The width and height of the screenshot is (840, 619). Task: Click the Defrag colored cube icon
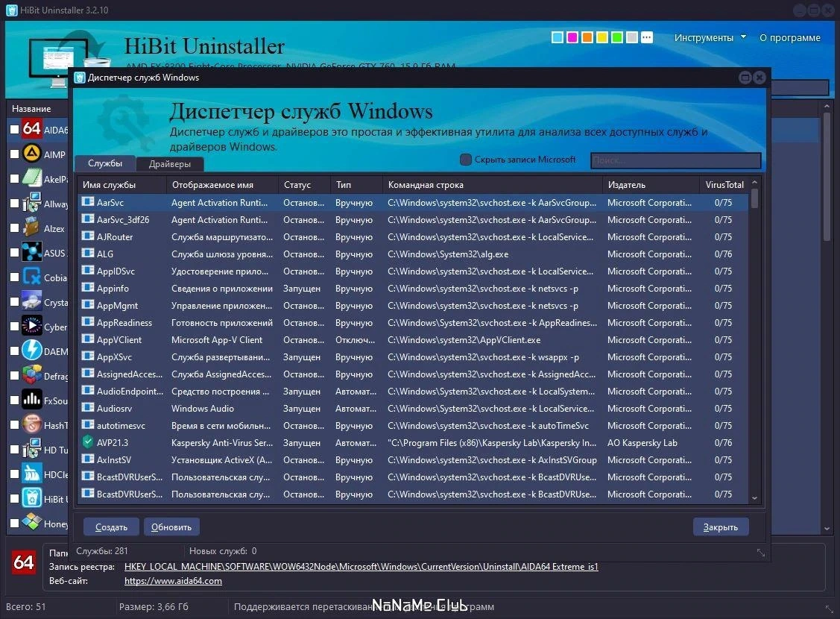(x=31, y=376)
